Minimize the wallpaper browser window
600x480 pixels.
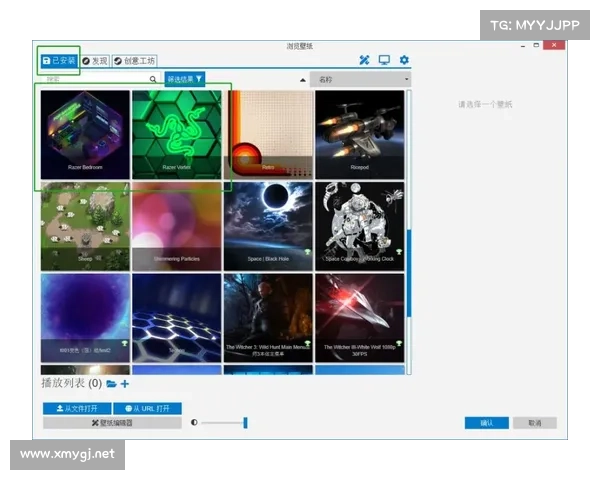(523, 46)
